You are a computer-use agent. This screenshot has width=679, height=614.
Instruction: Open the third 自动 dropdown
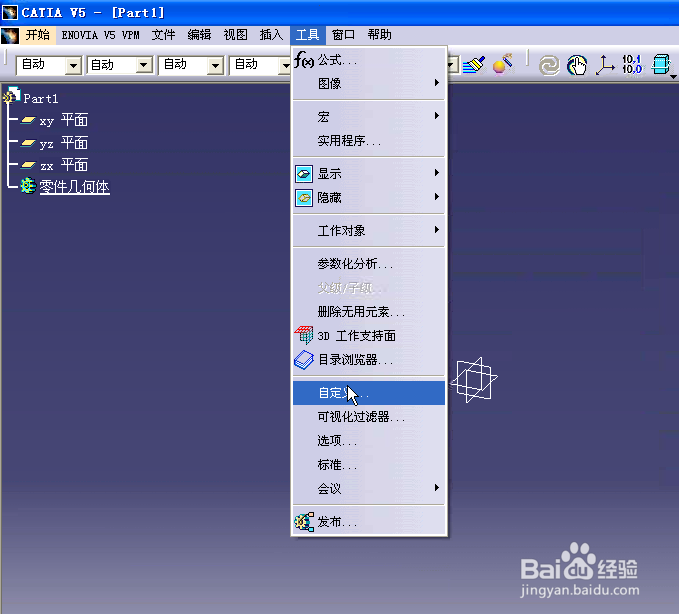[215, 66]
